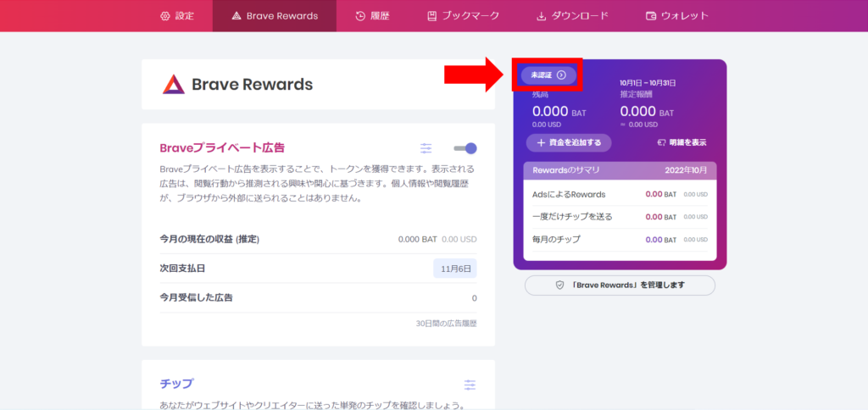Go to the ブックマーク tab
The width and height of the screenshot is (868, 410).
tap(464, 15)
